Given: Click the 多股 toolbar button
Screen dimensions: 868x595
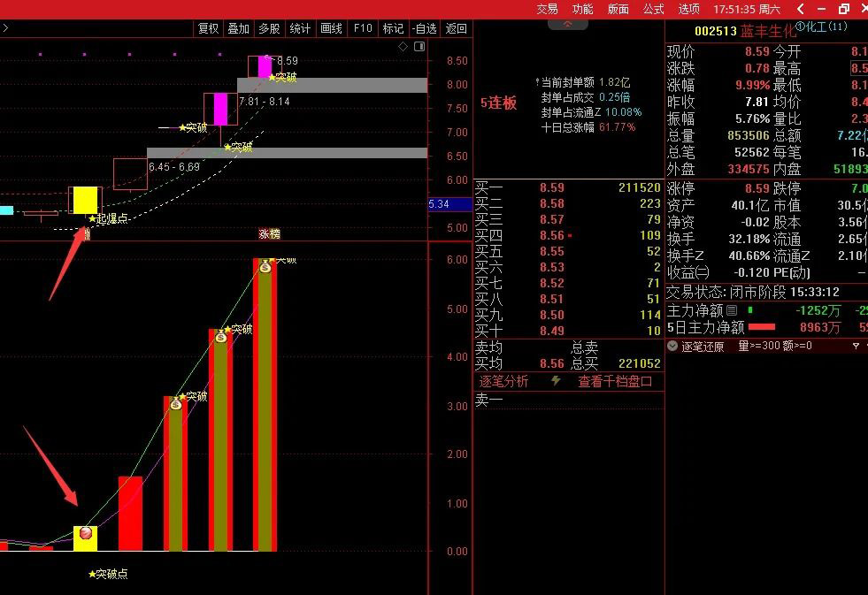Looking at the screenshot, I should [270, 28].
